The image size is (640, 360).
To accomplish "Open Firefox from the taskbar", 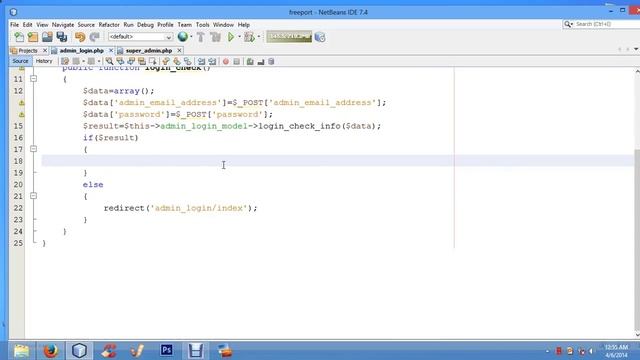I will pyautogui.click(x=50, y=350).
